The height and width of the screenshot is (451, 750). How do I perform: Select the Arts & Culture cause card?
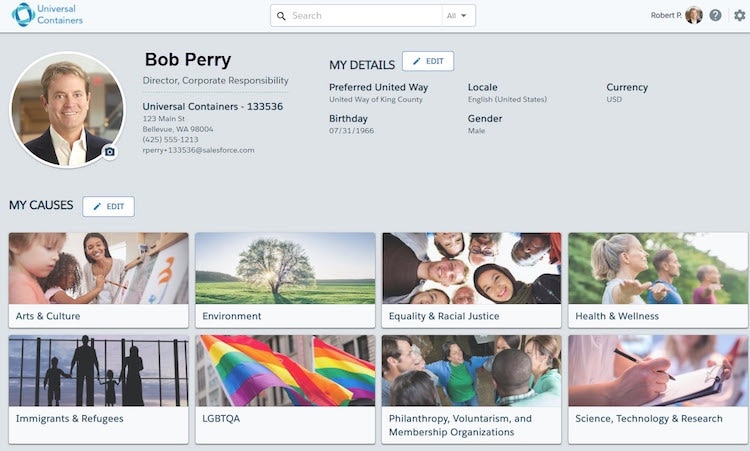pos(99,280)
